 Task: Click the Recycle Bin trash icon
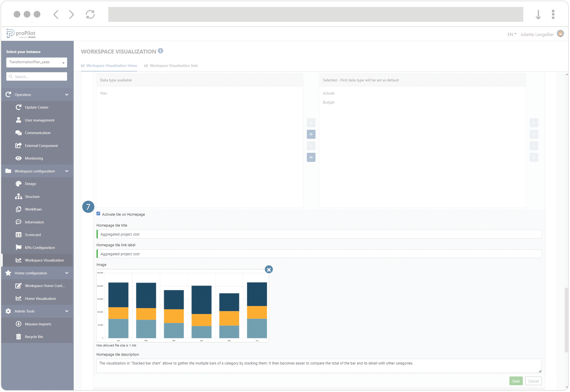click(x=19, y=337)
